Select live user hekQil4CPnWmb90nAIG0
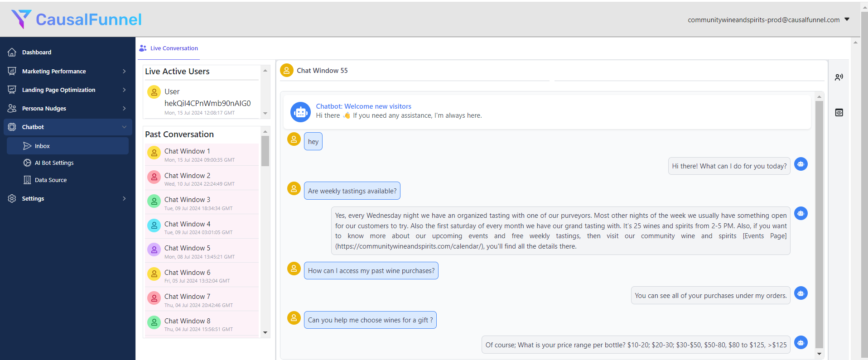The image size is (868, 360). pyautogui.click(x=202, y=101)
